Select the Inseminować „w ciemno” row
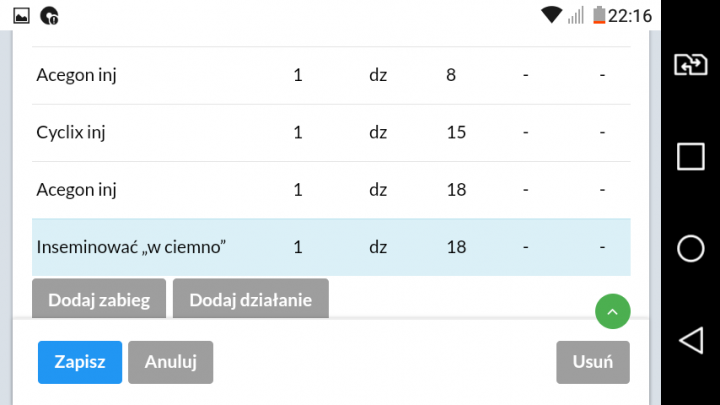The height and width of the screenshot is (405, 720). [331, 247]
